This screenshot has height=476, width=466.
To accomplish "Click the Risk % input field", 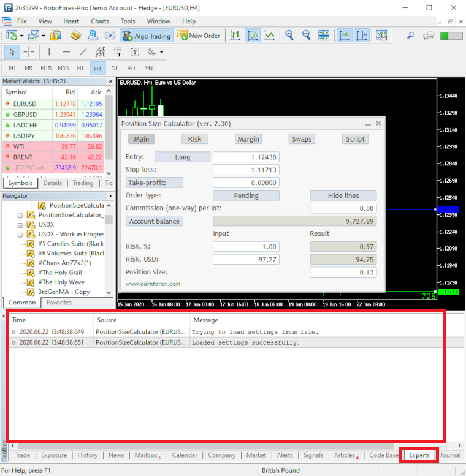I will [x=246, y=246].
